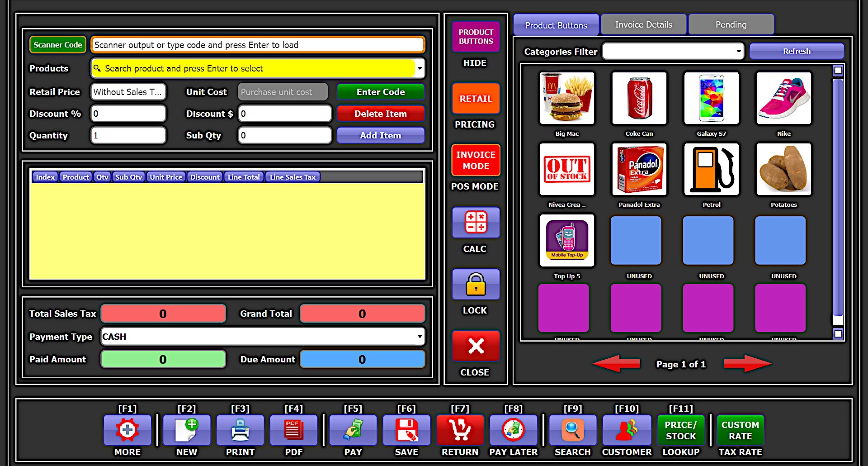868x466 pixels.
Task: Click the Line Total column header
Action: coord(244,177)
